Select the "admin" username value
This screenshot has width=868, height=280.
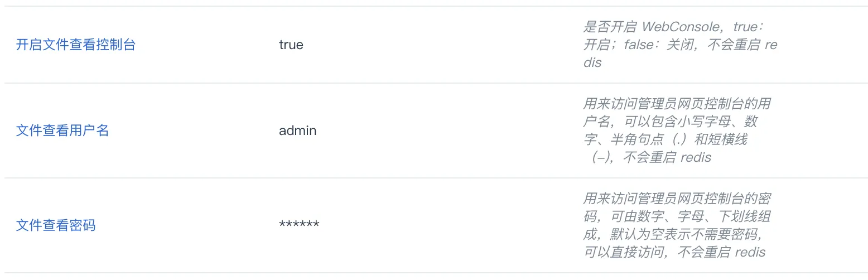tap(298, 131)
